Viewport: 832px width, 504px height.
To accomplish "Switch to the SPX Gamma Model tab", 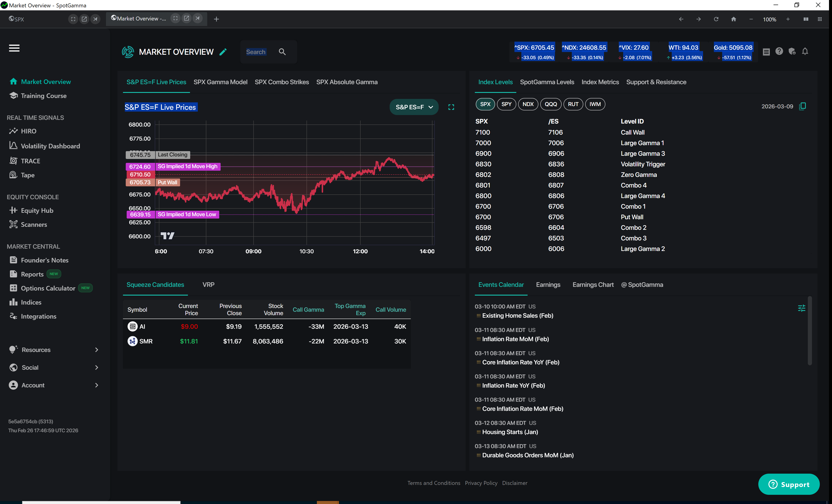I will pos(220,82).
